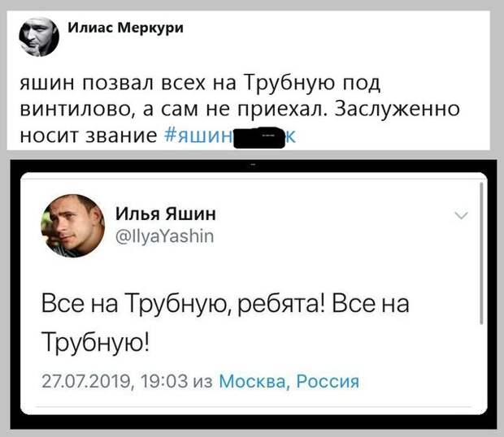The image size is (504, 437).
Task: Click the black censor bar in hashtag
Action: click(x=259, y=138)
